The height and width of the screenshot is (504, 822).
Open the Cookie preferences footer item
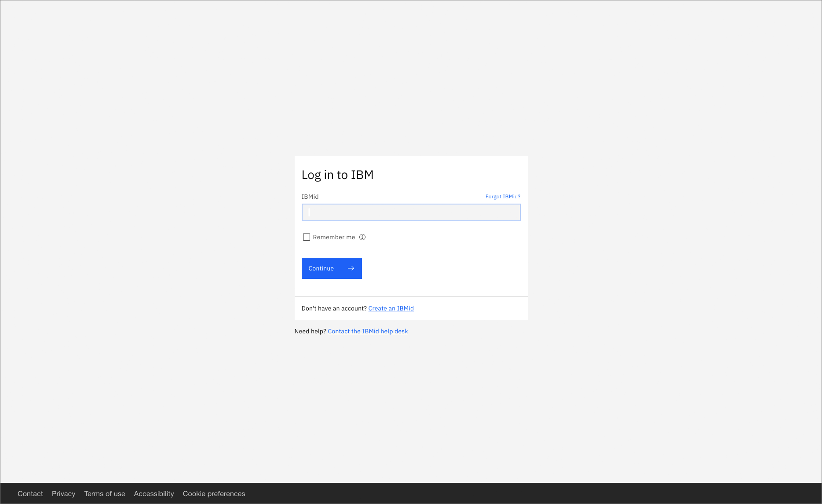214,493
